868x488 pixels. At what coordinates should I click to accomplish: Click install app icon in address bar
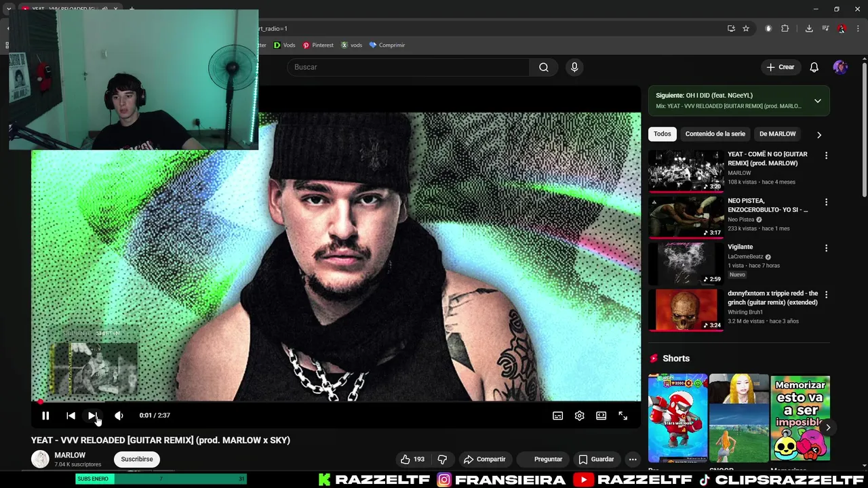click(x=731, y=28)
